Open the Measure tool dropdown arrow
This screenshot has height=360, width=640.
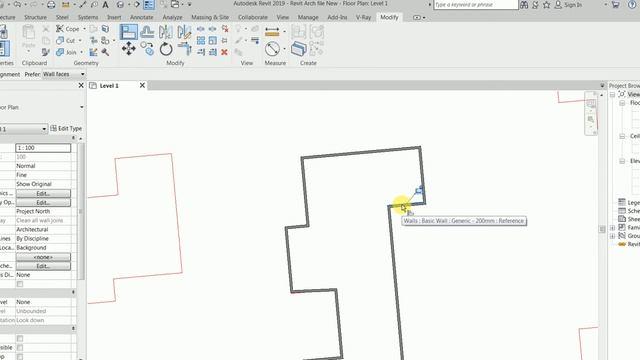284,32
